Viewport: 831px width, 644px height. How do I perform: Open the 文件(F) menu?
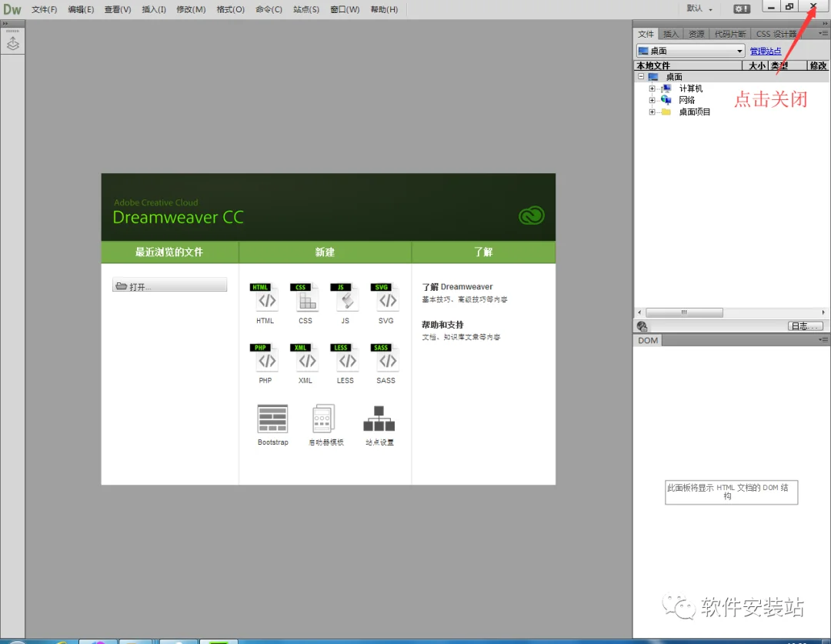point(44,9)
